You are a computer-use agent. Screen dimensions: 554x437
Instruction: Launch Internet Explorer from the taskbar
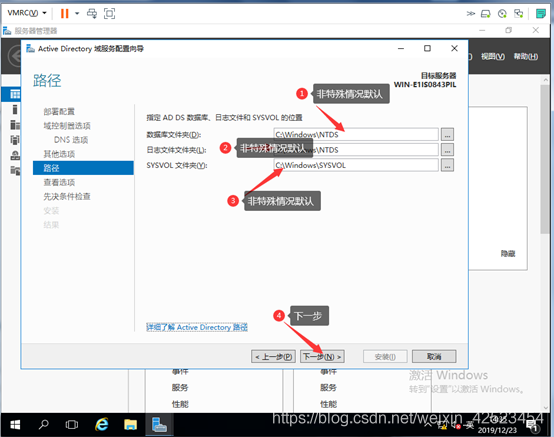(102, 425)
